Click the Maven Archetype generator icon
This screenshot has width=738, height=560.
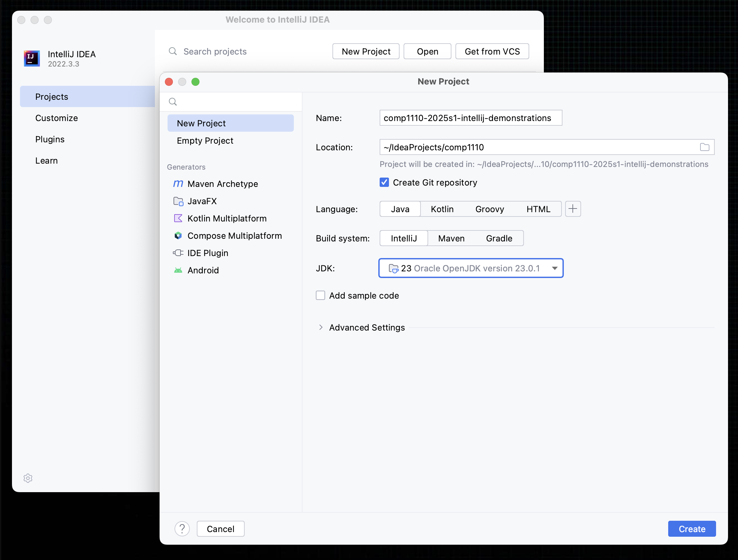coord(178,184)
